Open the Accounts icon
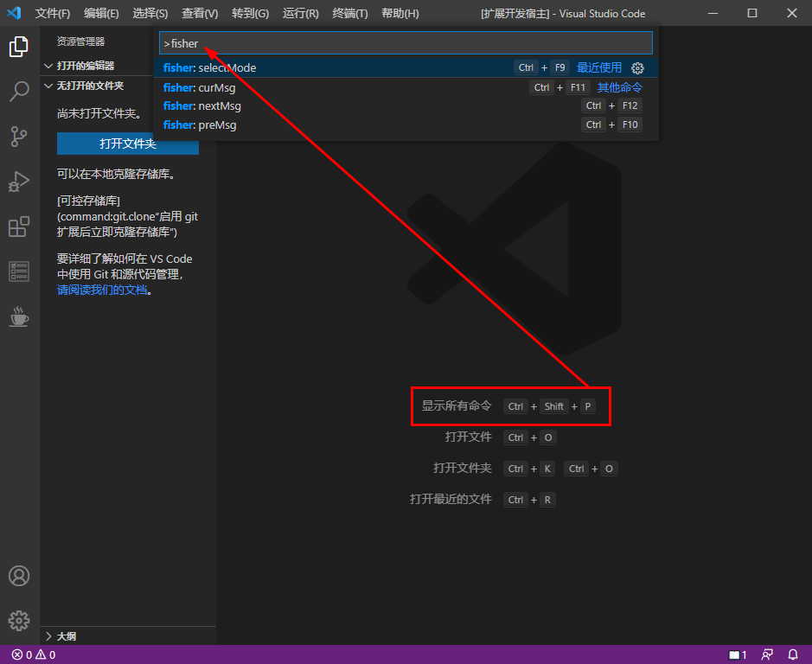 (x=19, y=576)
